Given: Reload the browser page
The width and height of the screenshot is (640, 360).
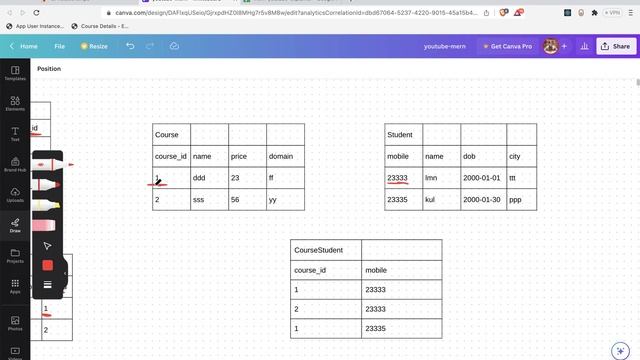Looking at the screenshot, I should (x=36, y=13).
